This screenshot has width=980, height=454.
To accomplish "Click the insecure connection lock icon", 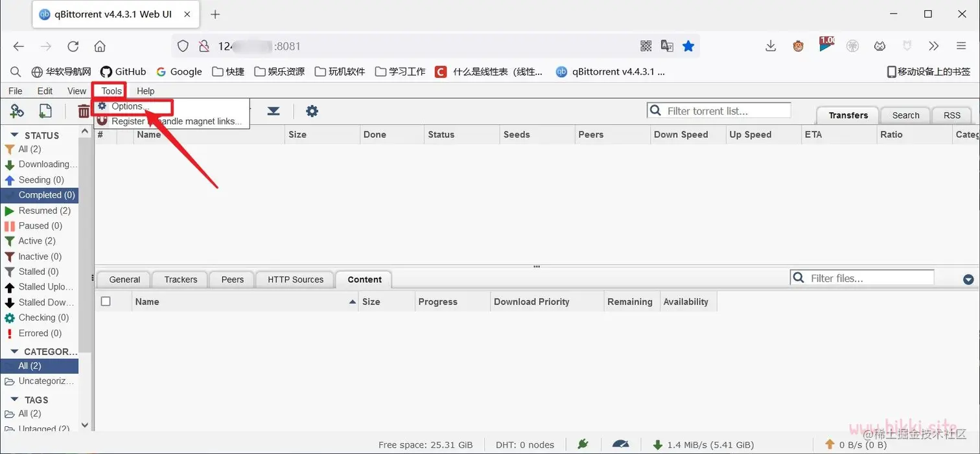I will [x=204, y=46].
